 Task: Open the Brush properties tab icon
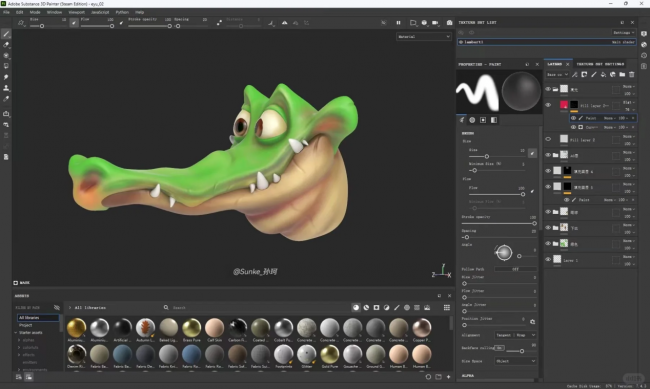pyautogui.click(x=462, y=120)
